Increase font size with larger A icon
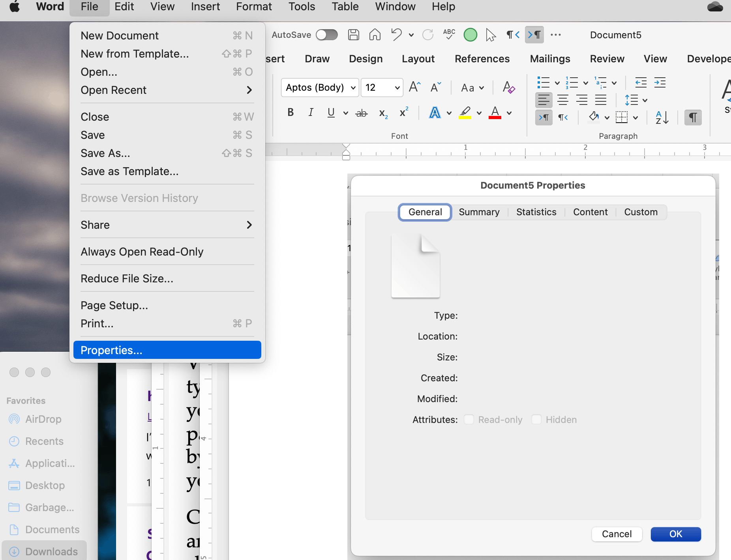Screen dimensions: 731x560 [414, 87]
